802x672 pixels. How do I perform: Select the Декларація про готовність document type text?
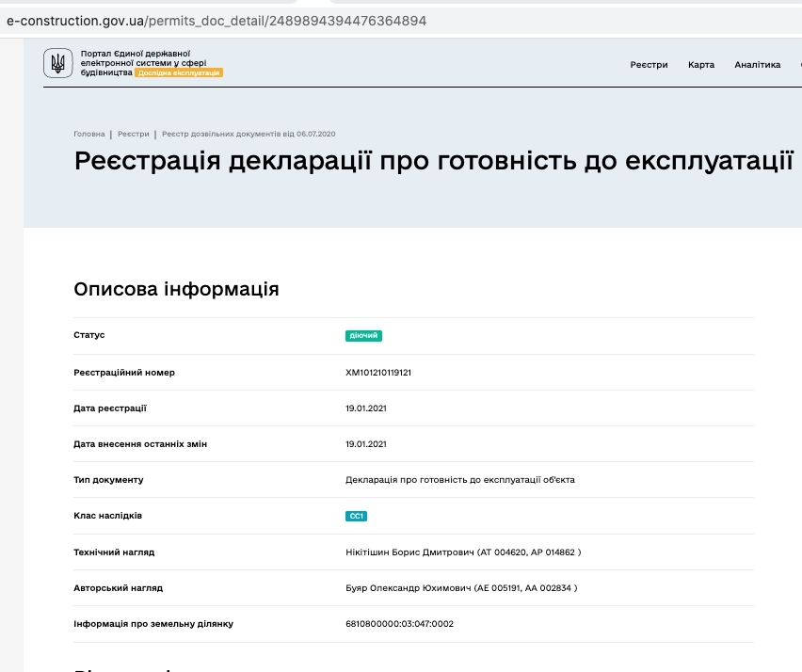tap(459, 480)
